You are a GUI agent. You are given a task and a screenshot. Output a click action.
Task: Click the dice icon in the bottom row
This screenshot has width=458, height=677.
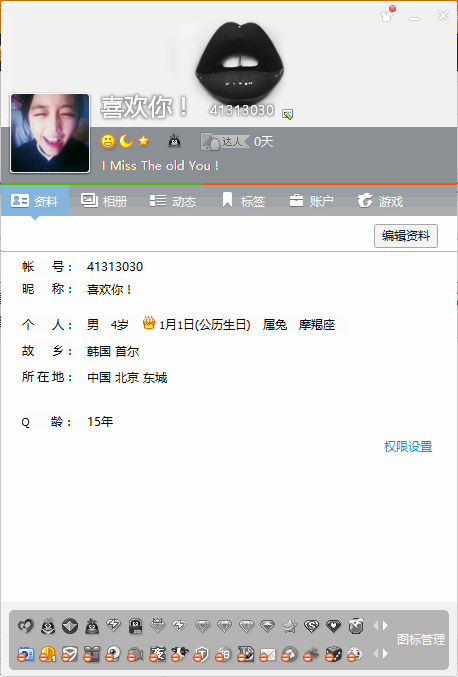[x=333, y=654]
